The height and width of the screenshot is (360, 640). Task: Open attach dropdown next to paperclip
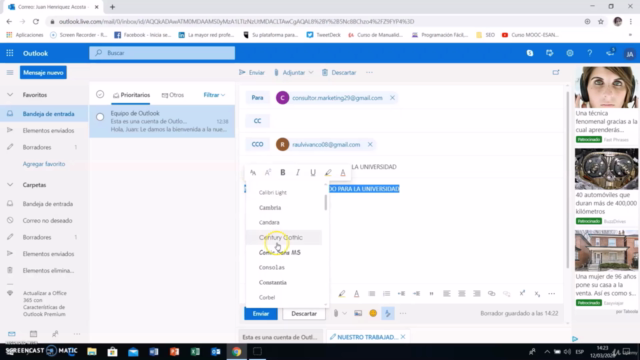[x=344, y=313]
